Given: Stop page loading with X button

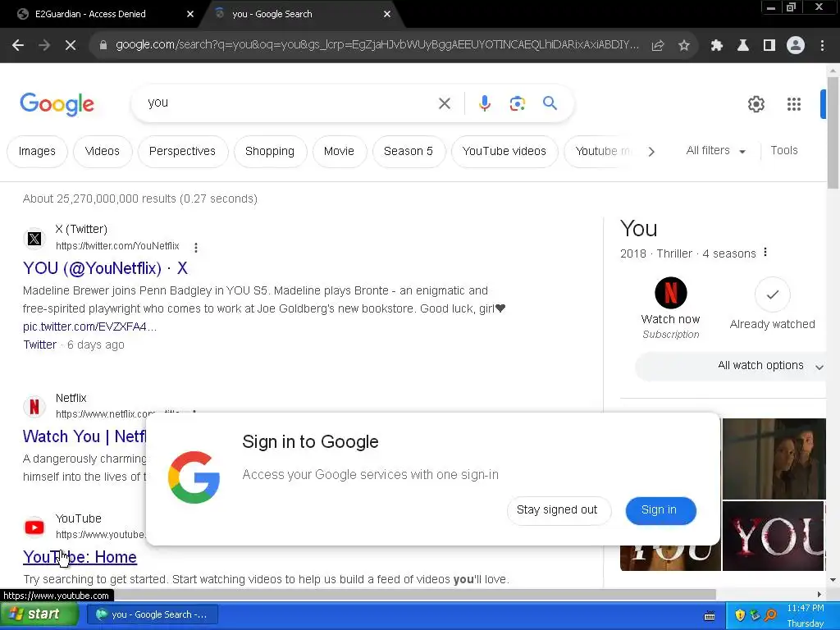Looking at the screenshot, I should 71,46.
